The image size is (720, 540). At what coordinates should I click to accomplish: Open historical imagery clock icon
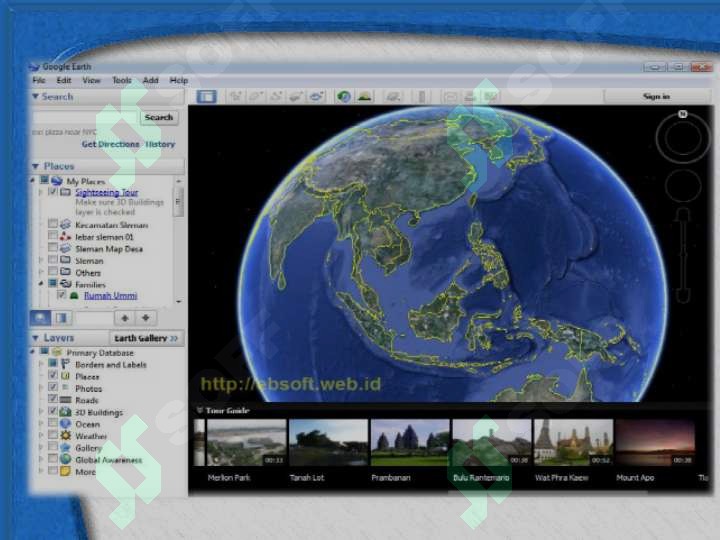point(344,96)
